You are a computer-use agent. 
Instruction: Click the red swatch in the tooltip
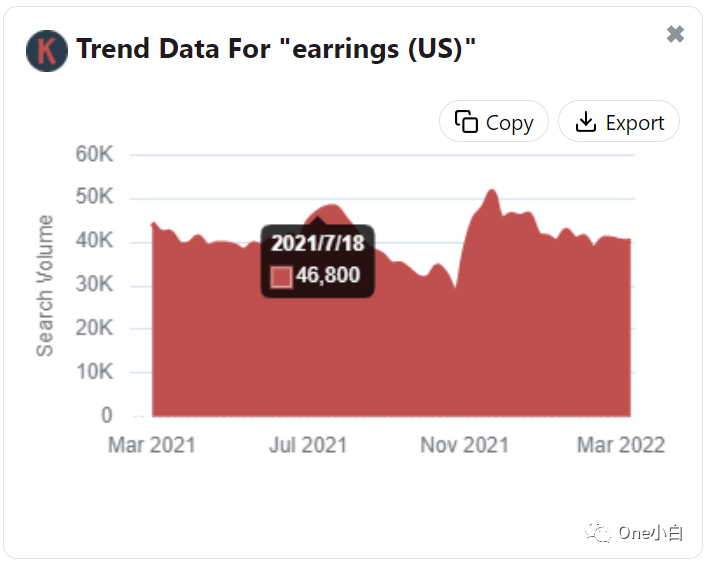point(281,276)
